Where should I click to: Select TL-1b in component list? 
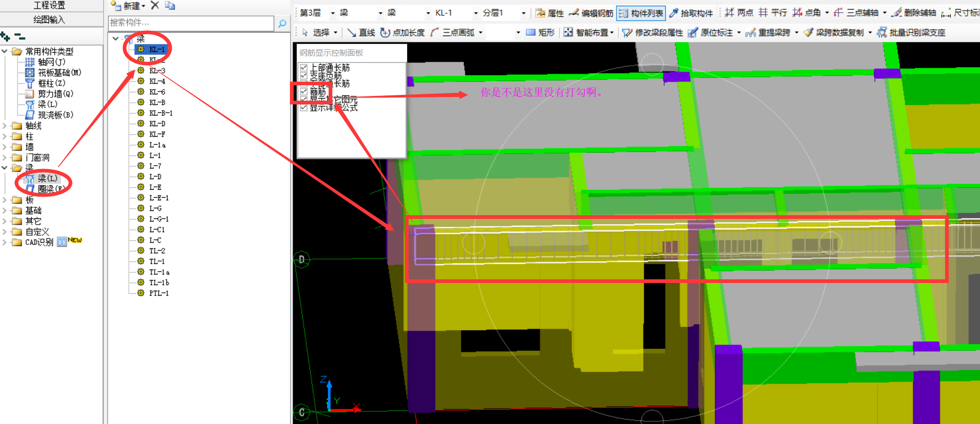[x=159, y=282]
